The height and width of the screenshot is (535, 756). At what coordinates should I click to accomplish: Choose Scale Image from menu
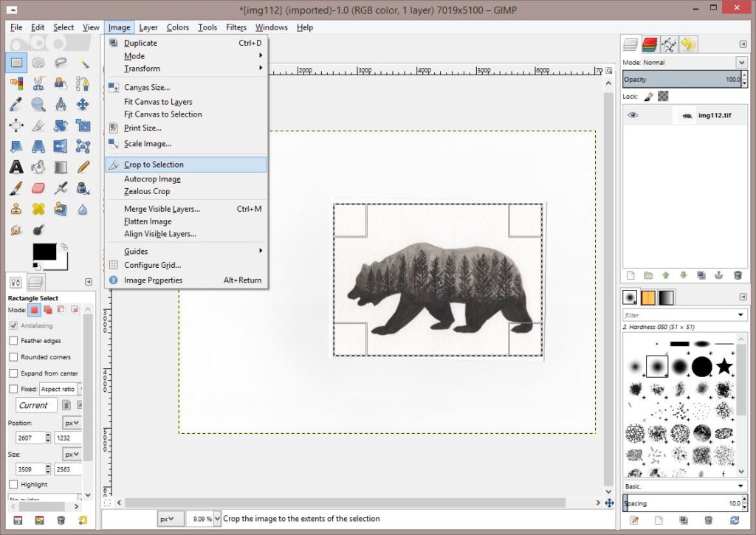pos(186,144)
